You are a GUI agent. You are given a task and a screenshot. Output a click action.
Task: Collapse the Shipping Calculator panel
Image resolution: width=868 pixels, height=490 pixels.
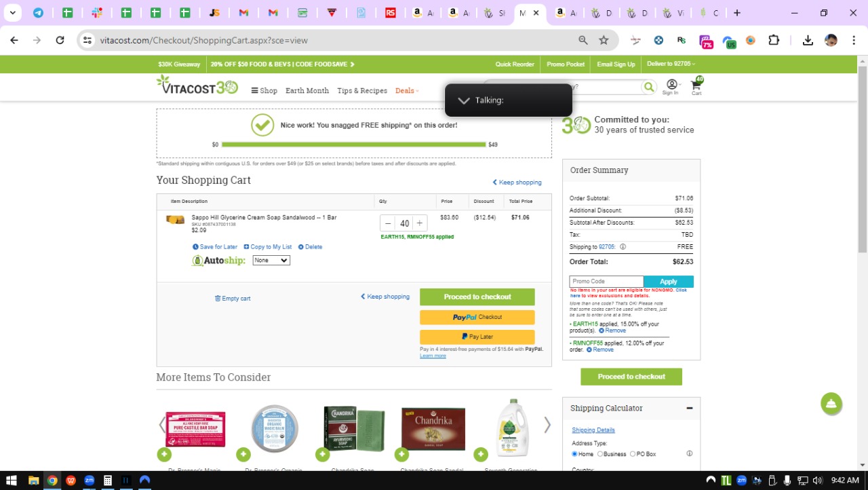point(690,408)
